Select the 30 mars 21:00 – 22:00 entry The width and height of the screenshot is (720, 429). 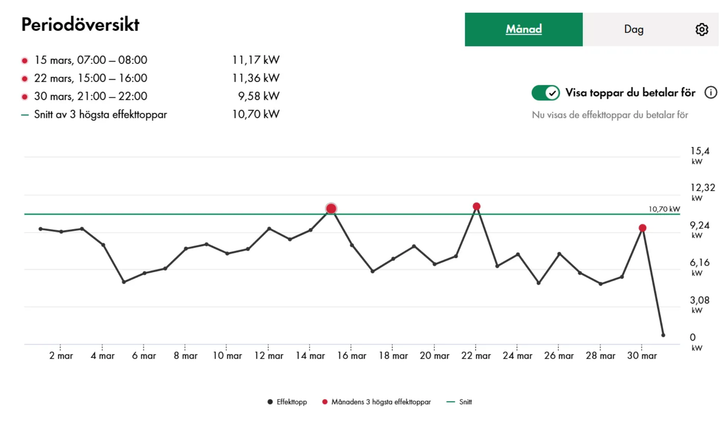click(x=90, y=96)
